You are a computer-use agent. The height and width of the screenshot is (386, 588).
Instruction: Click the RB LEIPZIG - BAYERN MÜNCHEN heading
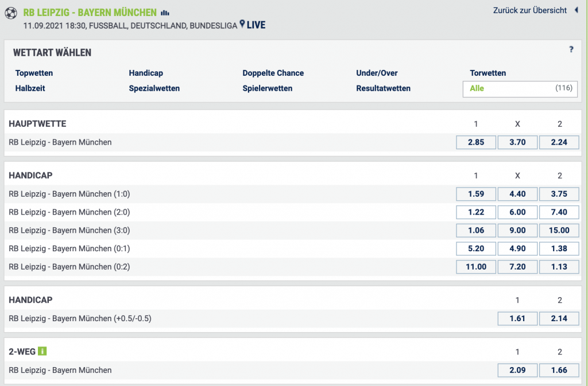tap(90, 13)
